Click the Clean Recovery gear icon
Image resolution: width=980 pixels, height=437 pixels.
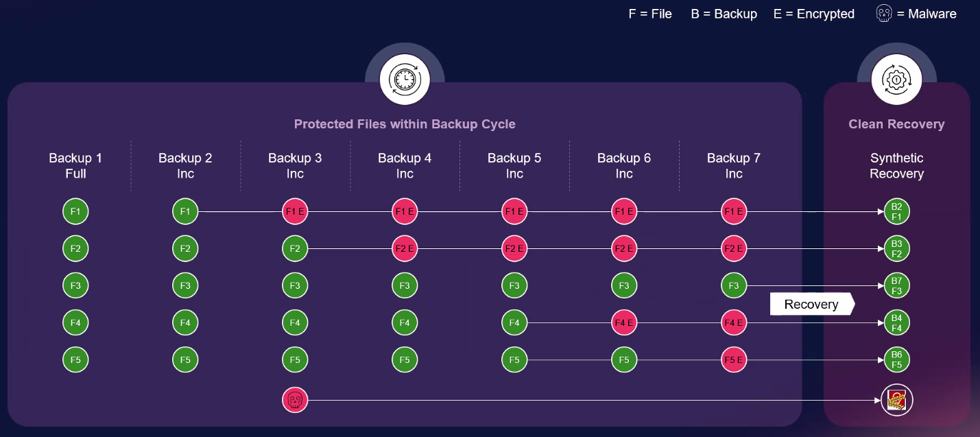896,80
